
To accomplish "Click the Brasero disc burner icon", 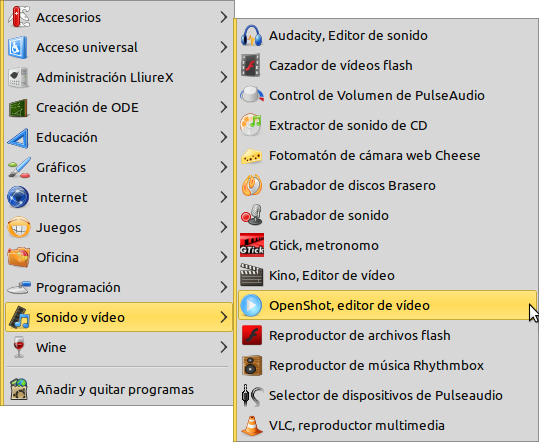I will pos(252,185).
